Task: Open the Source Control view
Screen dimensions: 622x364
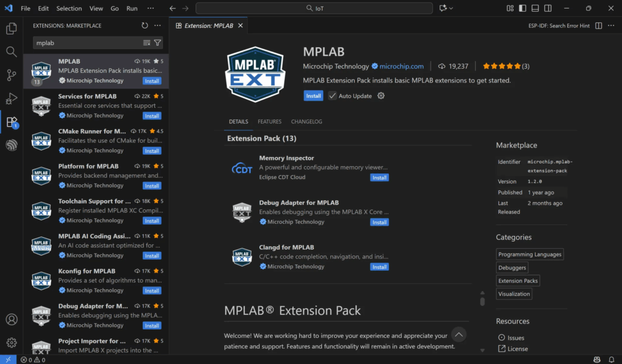Action: coord(11,75)
